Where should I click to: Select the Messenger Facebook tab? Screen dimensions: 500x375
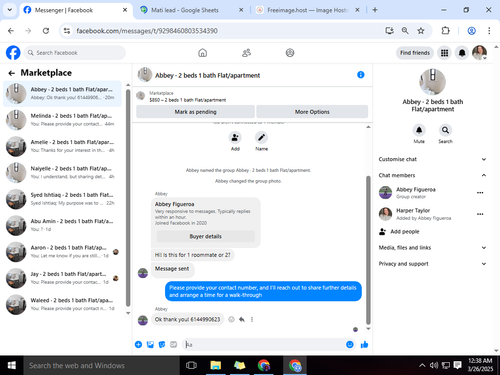click(76, 10)
